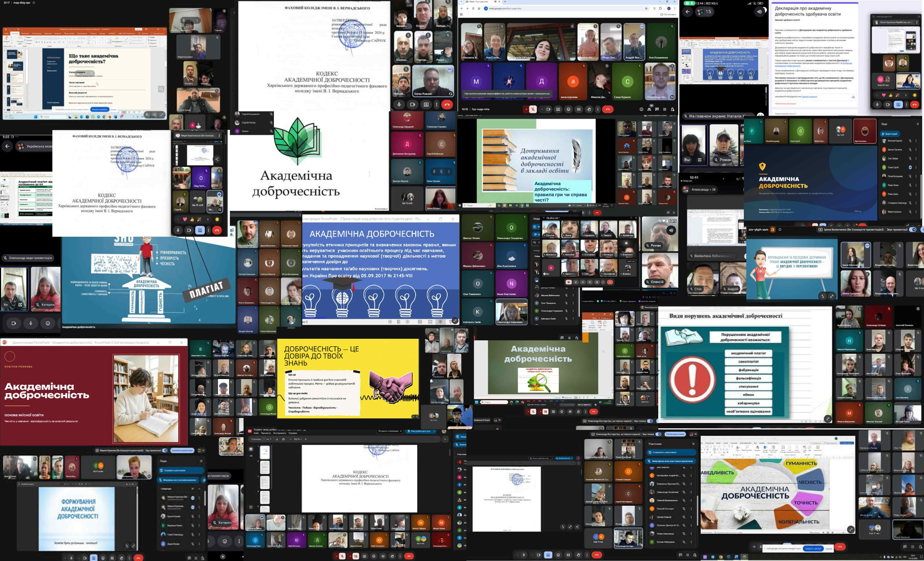Click expand icon on the lightbulb АКАДЕМІЧНА ДОБРОЧЕСНІСТЬ slide
The height and width of the screenshot is (561, 924).
pos(455,321)
